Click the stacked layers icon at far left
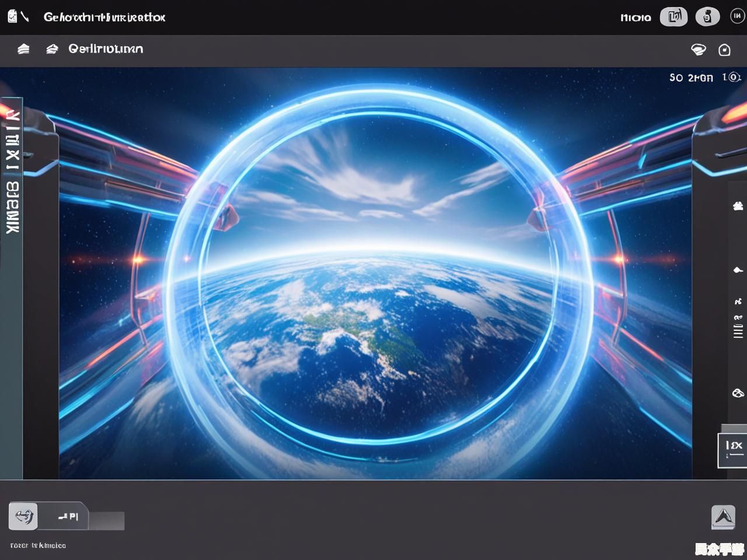The image size is (747, 560). (x=23, y=49)
